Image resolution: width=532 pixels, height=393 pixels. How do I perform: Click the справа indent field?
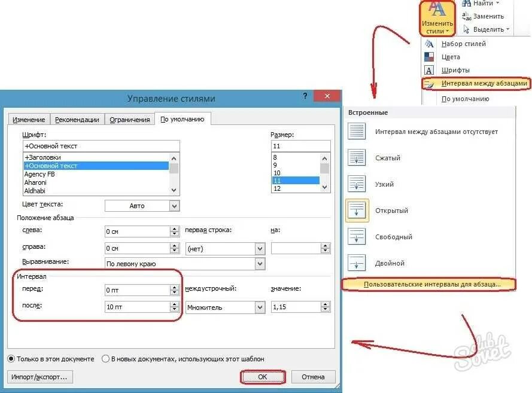point(138,248)
